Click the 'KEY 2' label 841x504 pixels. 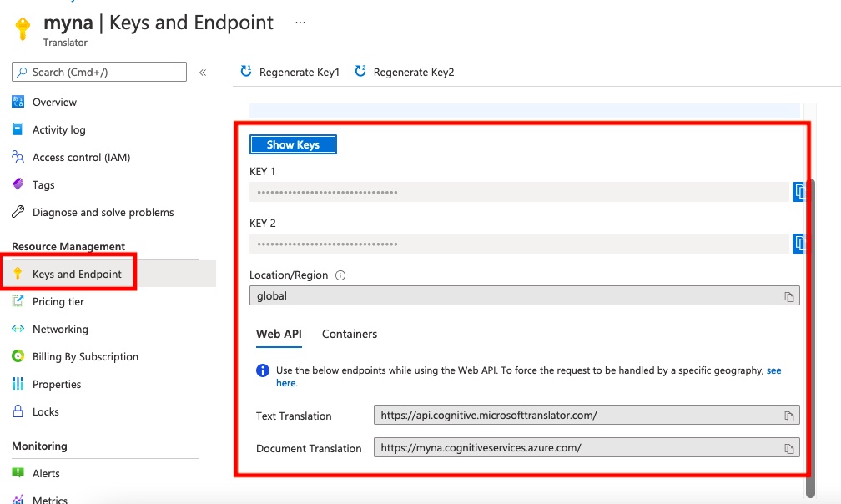[x=262, y=223]
